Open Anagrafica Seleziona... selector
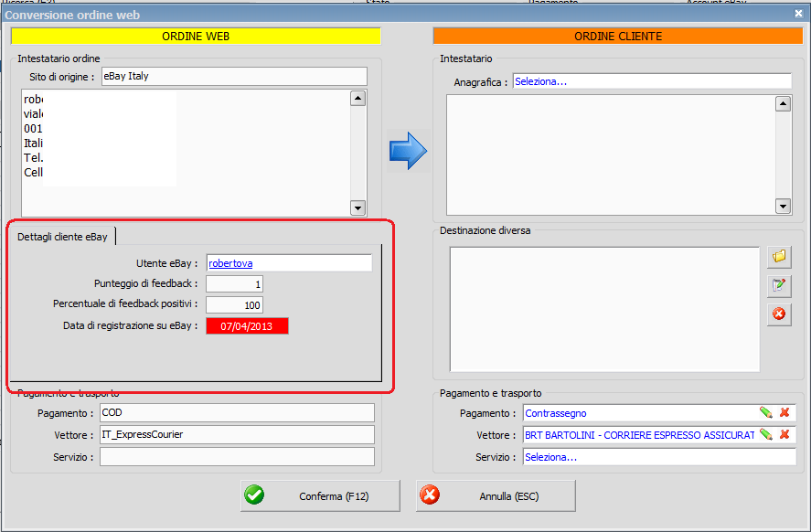 click(x=652, y=81)
